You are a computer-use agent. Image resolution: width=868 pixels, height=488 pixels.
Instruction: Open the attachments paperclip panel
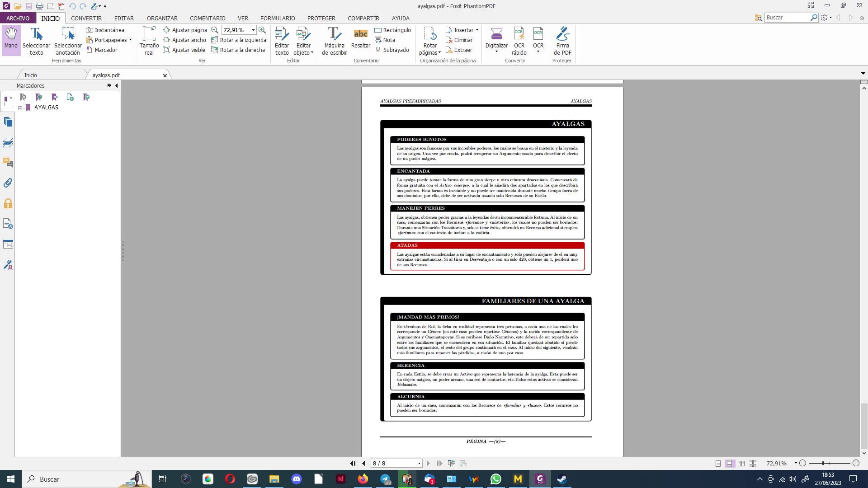tap(8, 183)
